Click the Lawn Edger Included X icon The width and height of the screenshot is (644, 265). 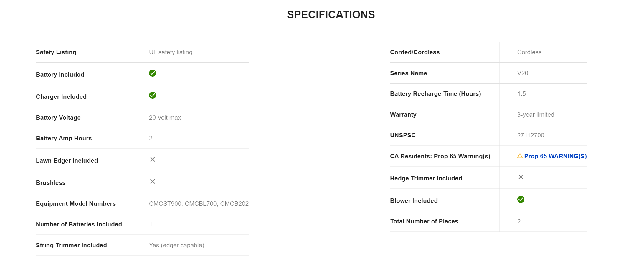tap(153, 159)
